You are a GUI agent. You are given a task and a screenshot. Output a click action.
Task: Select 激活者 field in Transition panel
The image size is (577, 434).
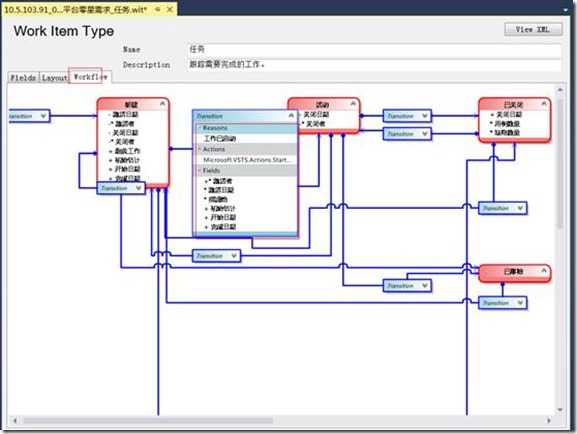pos(222,181)
